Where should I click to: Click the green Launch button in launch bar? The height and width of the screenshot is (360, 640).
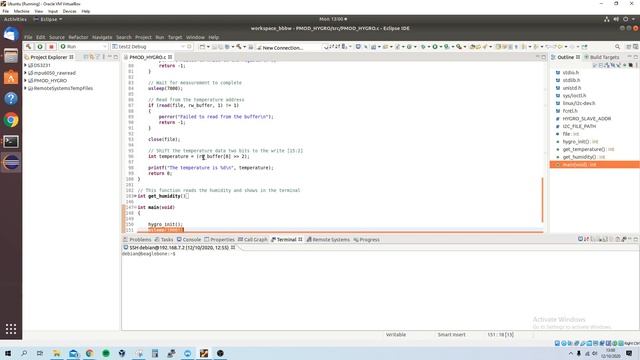click(x=40, y=47)
